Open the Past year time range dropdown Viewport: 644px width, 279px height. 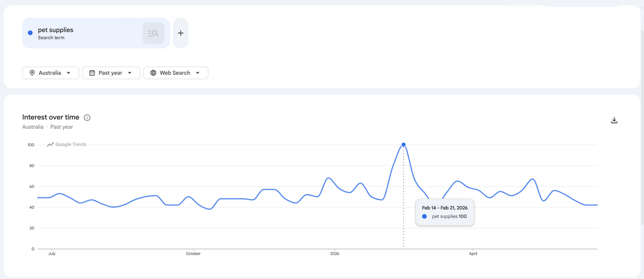(x=111, y=73)
